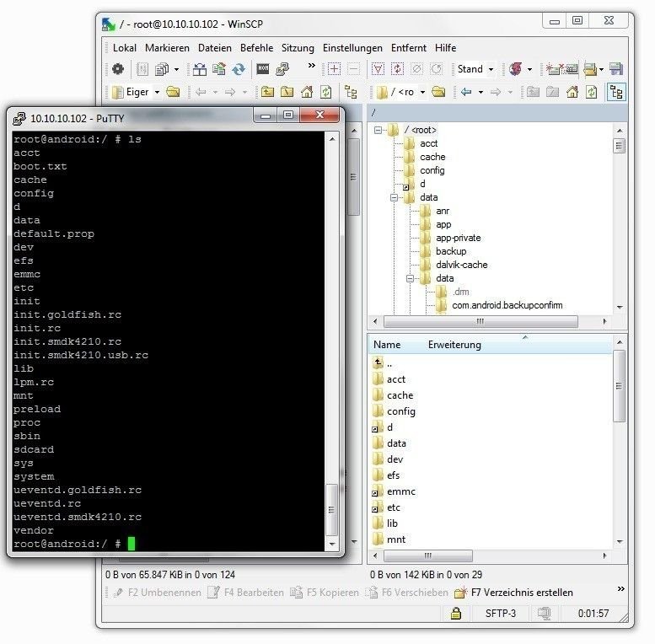Go to remote home directory icon
The height and width of the screenshot is (644, 655).
coord(572,92)
